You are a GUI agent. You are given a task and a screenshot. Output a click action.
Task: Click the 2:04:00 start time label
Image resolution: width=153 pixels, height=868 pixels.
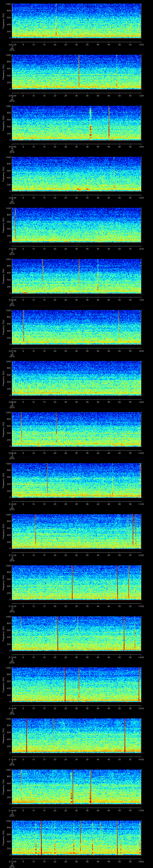pos(12,198)
